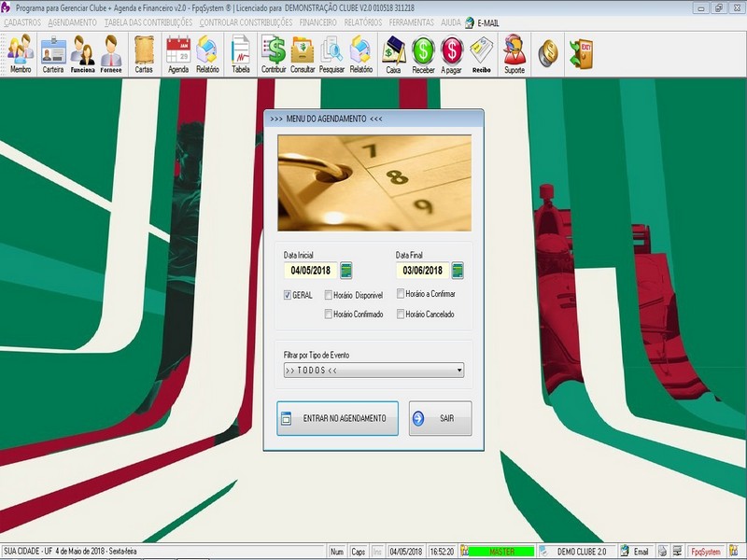
Task: Open the A pagar red dollar icon
Action: point(452,54)
